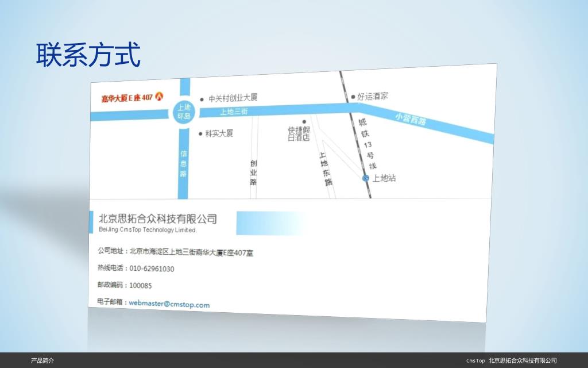
Task: Click the 公司地址 address line
Action: click(176, 252)
